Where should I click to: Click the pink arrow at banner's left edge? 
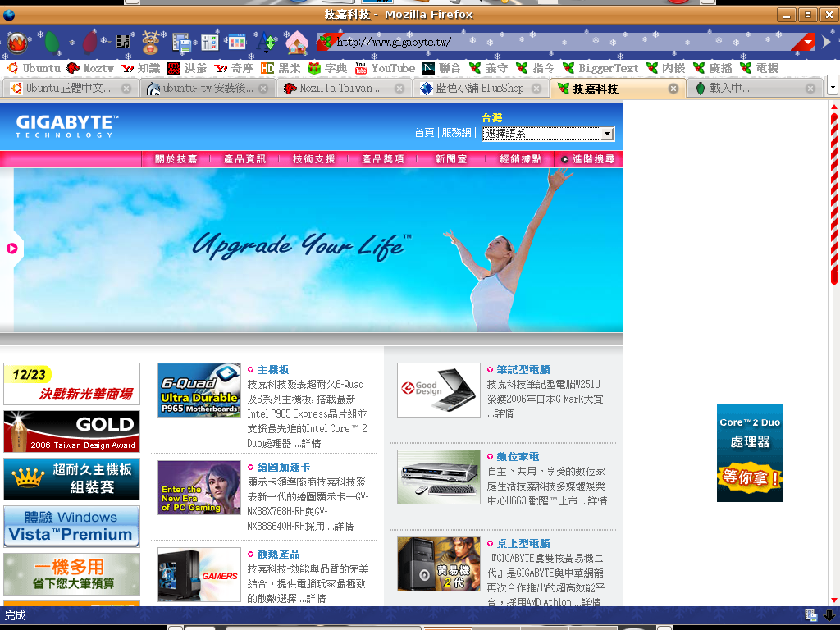12,249
